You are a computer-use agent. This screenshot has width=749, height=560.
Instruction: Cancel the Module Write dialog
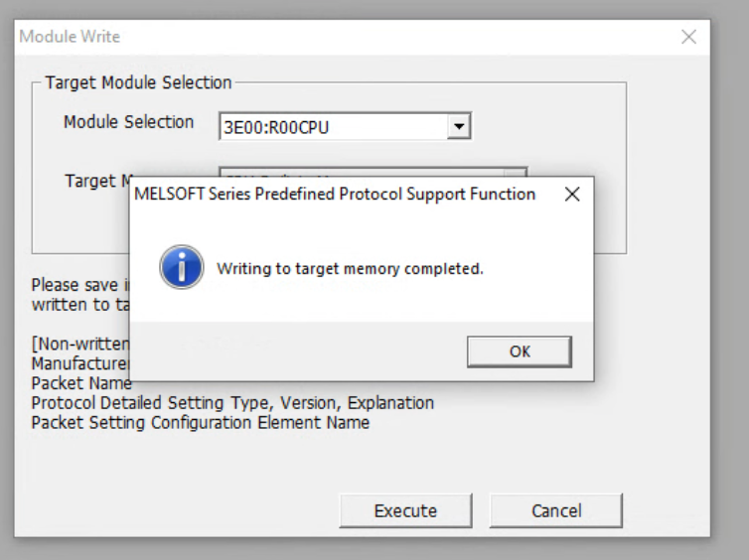[556, 510]
